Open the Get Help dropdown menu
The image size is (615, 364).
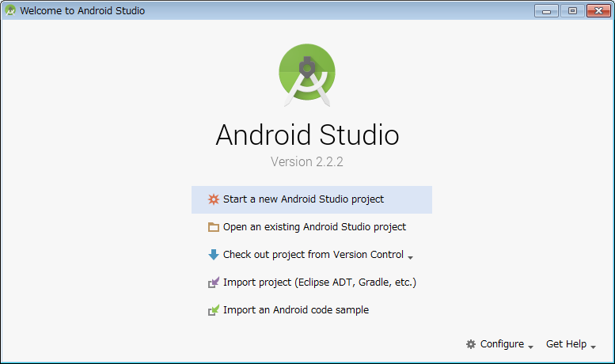(571, 344)
